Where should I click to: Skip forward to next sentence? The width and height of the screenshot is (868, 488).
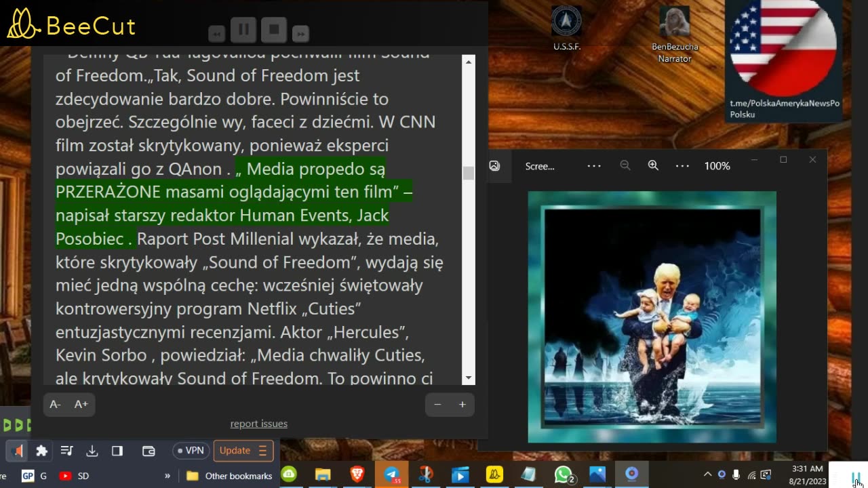[x=300, y=33]
